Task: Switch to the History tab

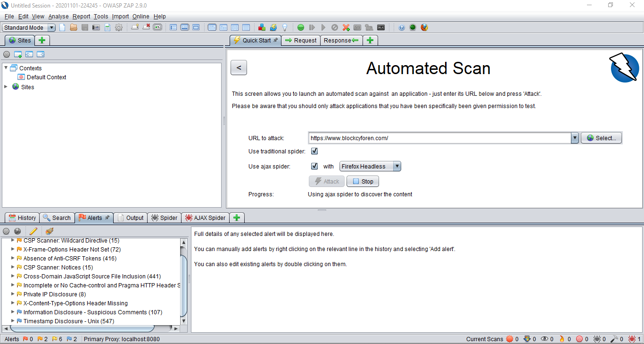Action: coord(22,218)
